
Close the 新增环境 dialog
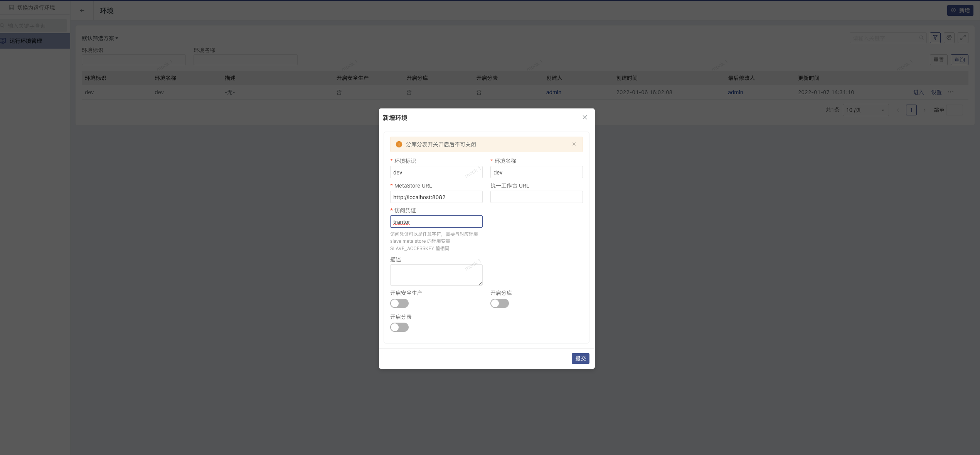click(584, 117)
